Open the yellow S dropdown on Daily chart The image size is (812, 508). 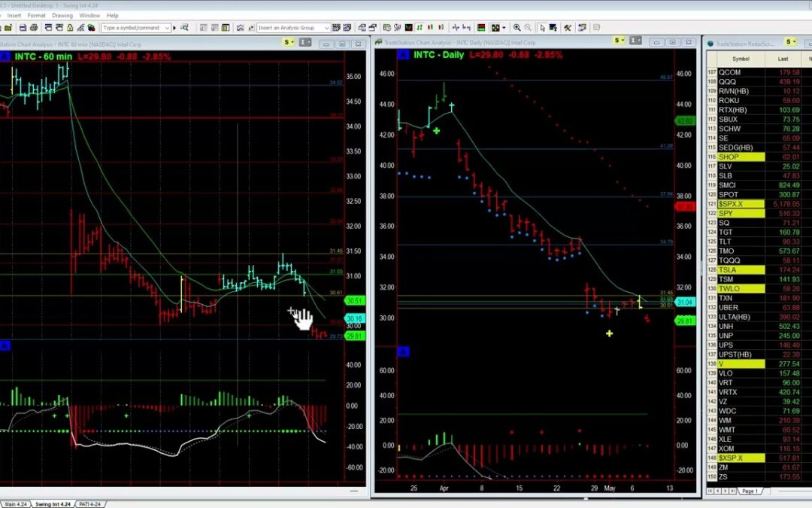pyautogui.click(x=619, y=41)
